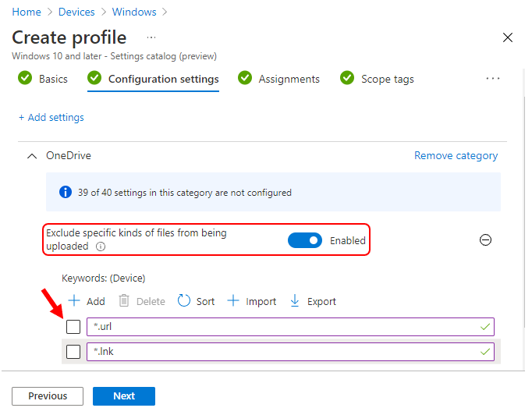Click Remove category link

pos(456,155)
